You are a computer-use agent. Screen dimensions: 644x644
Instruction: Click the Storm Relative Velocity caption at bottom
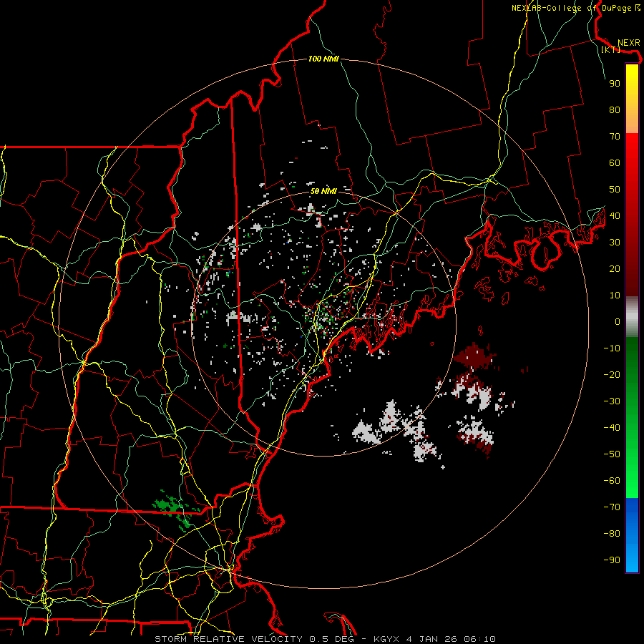[325, 639]
